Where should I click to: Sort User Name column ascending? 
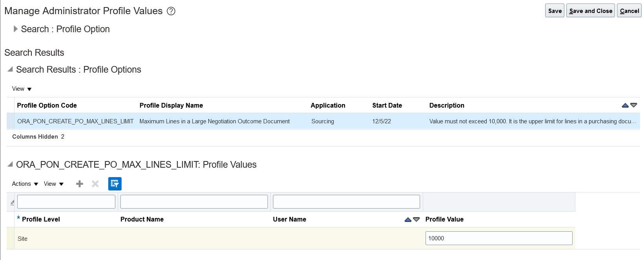coord(408,220)
